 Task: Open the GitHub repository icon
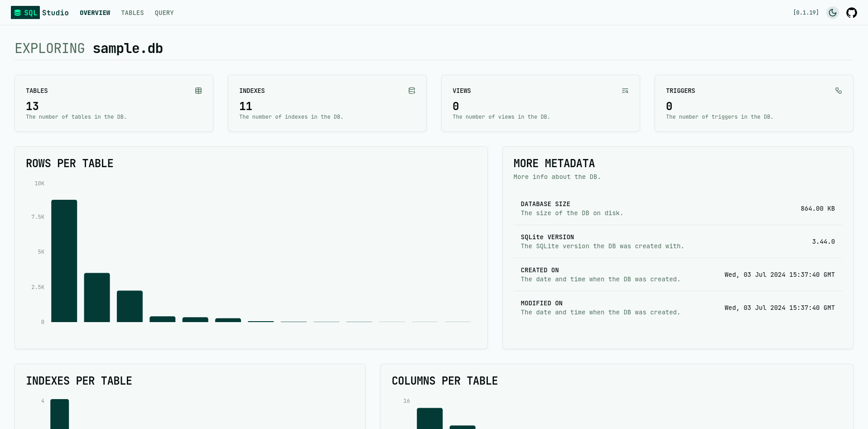852,13
